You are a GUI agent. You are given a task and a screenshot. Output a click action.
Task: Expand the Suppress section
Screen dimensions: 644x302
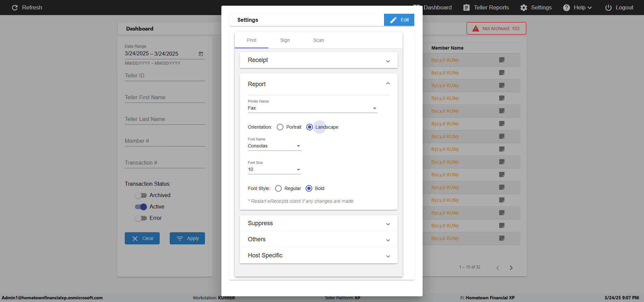click(319, 223)
